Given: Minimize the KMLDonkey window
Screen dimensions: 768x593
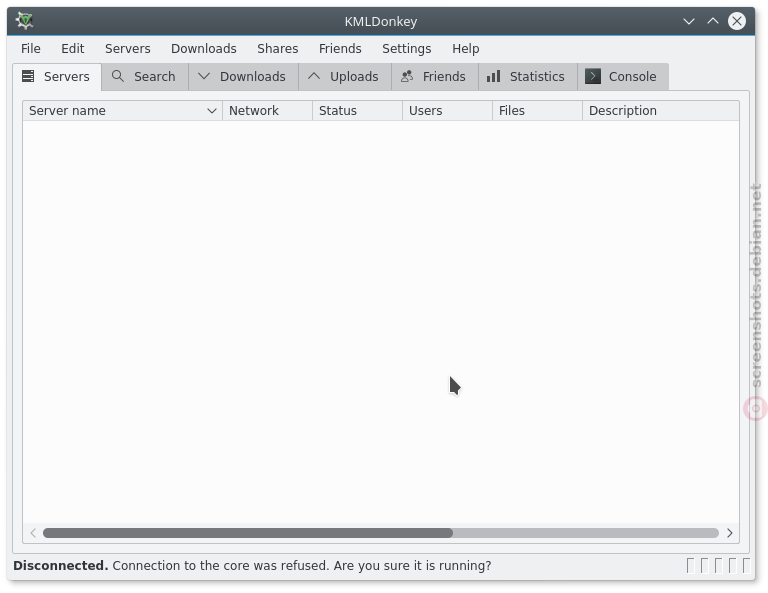Looking at the screenshot, I should coord(689,21).
